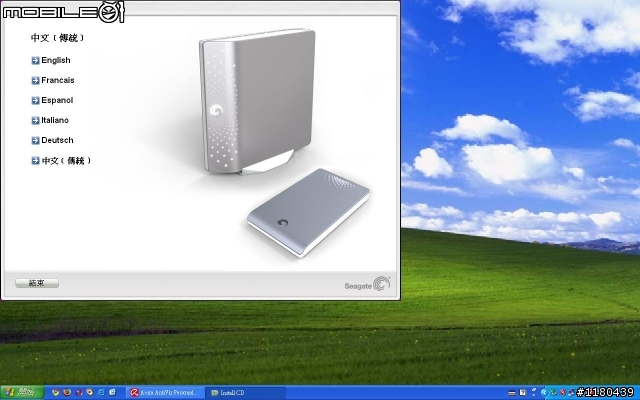Image resolution: width=640 pixels, height=400 pixels.
Task: Click the language bar keyboard icon in taskbar
Action: [512, 393]
